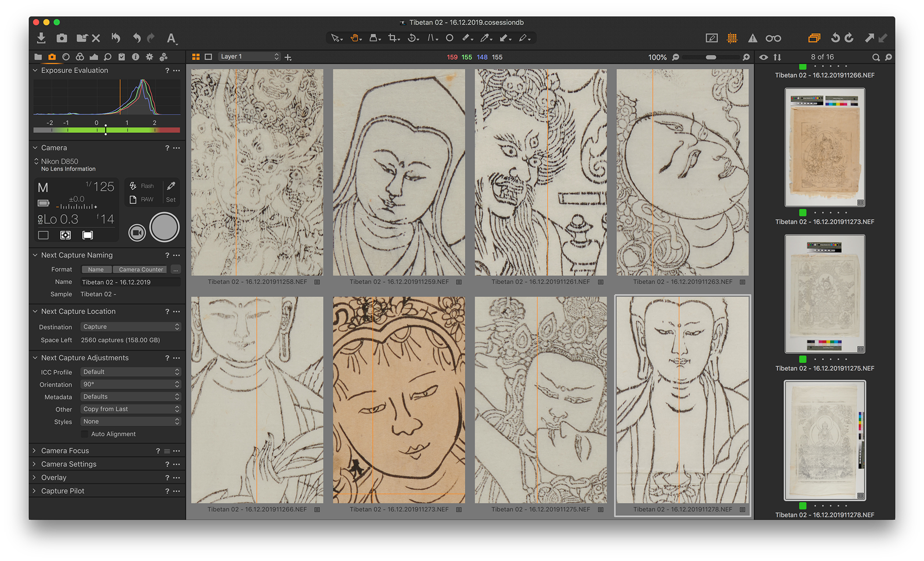Viewport: 924px width, 561px height.
Task: Select the Rotation tool
Action: (x=412, y=38)
